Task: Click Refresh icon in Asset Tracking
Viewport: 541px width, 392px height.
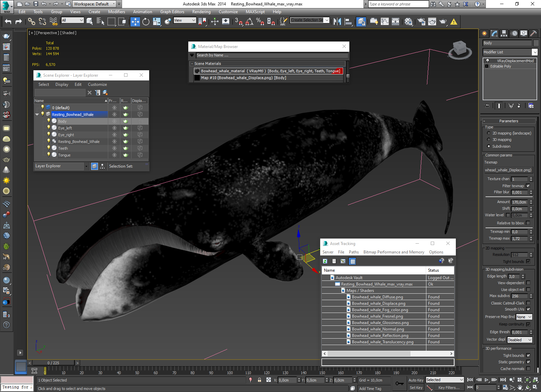Action: tap(325, 261)
